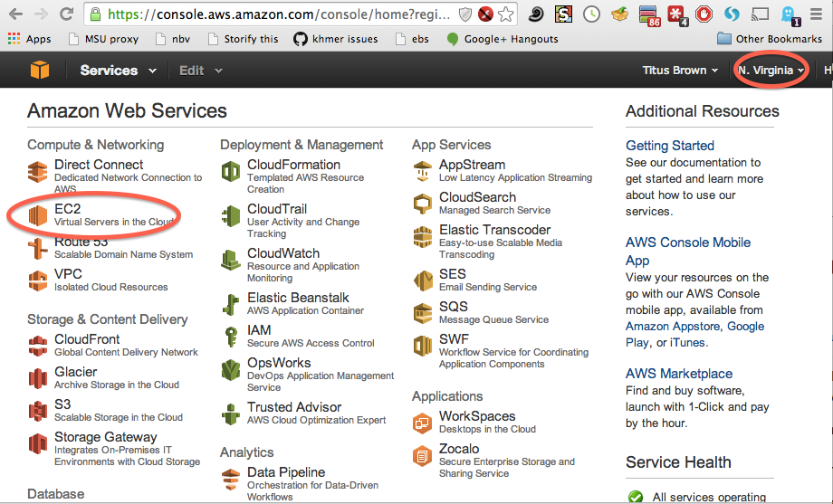Open the Getting Started link
The image size is (833, 504).
pyautogui.click(x=670, y=146)
